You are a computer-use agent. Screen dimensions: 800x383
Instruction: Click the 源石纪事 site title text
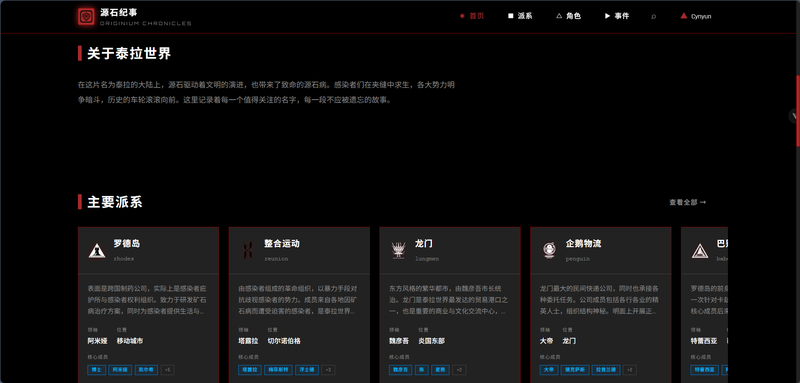click(x=118, y=12)
